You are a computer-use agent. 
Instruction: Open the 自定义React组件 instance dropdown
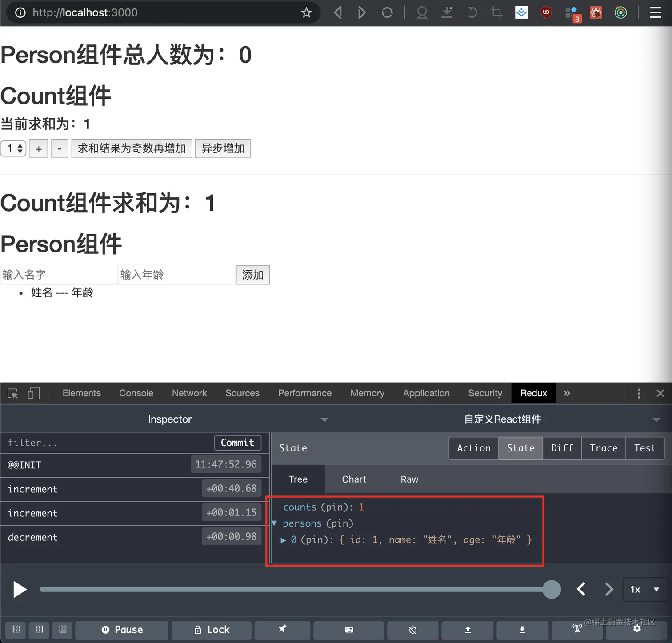(x=503, y=419)
